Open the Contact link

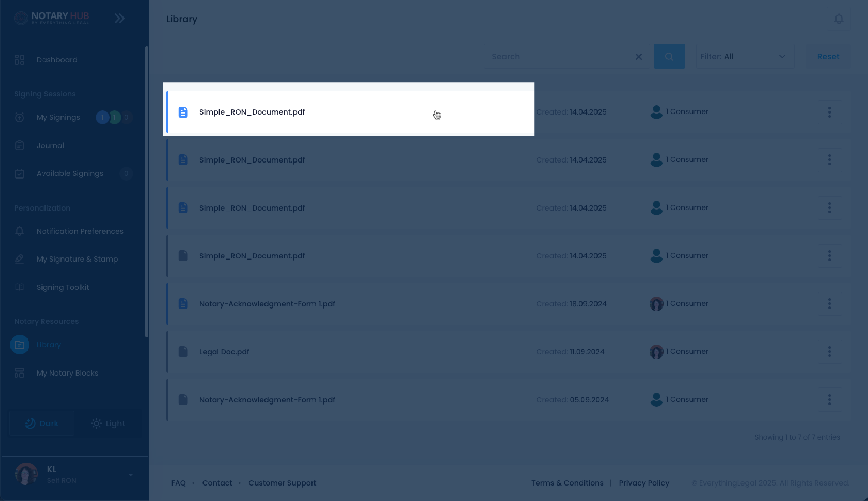tap(217, 483)
